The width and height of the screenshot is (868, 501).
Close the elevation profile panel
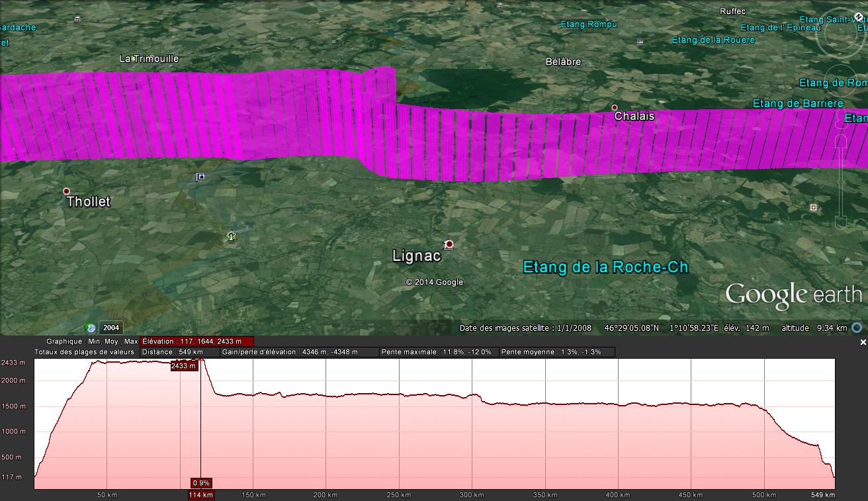[863, 342]
